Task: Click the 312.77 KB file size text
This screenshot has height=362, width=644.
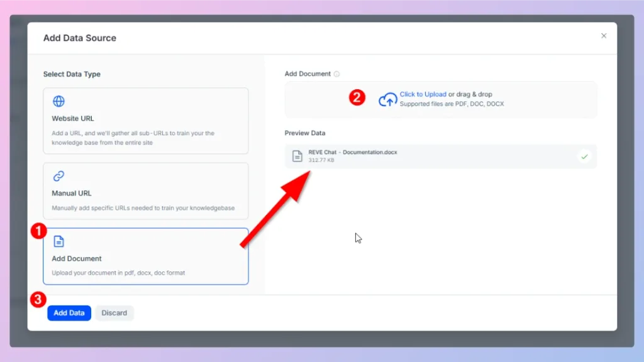Action: pos(321,160)
